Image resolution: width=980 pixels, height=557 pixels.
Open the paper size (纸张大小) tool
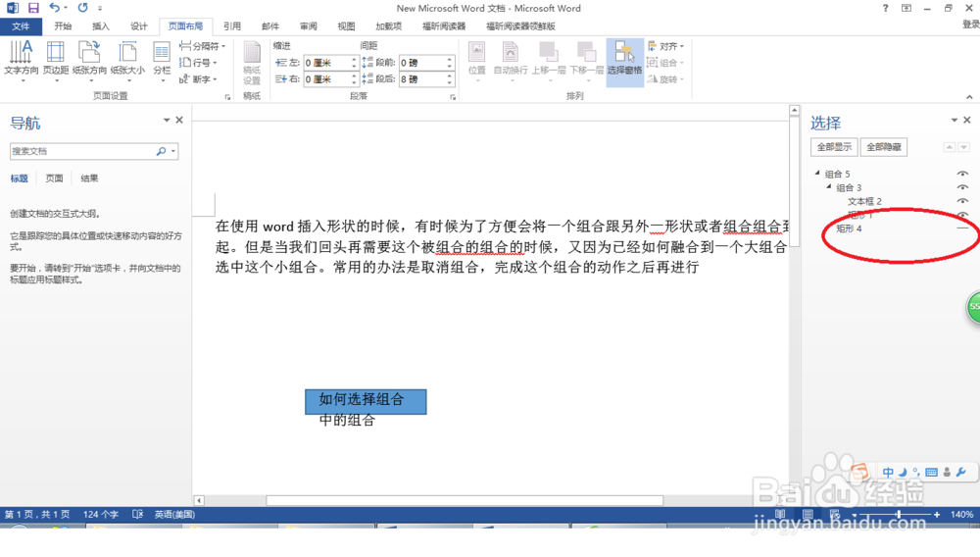point(127,61)
